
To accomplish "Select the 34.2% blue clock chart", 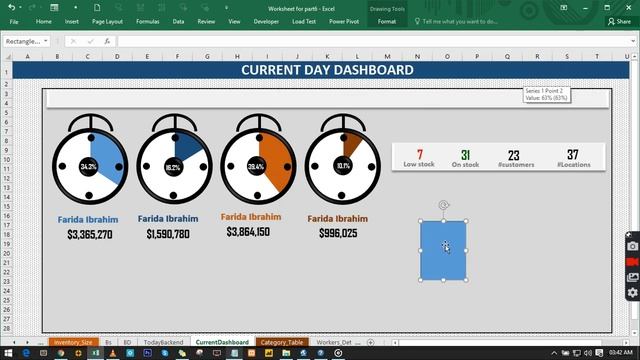I will (x=90, y=159).
